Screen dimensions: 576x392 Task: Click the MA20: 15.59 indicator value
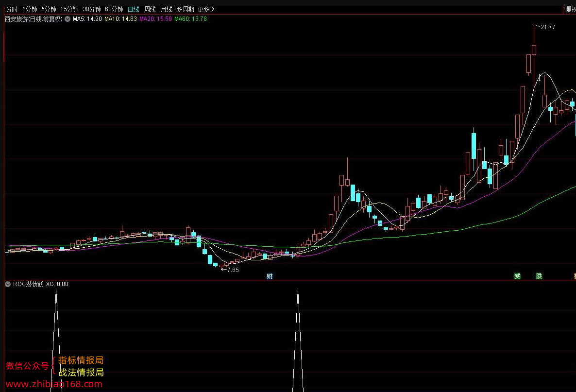[x=155, y=19]
